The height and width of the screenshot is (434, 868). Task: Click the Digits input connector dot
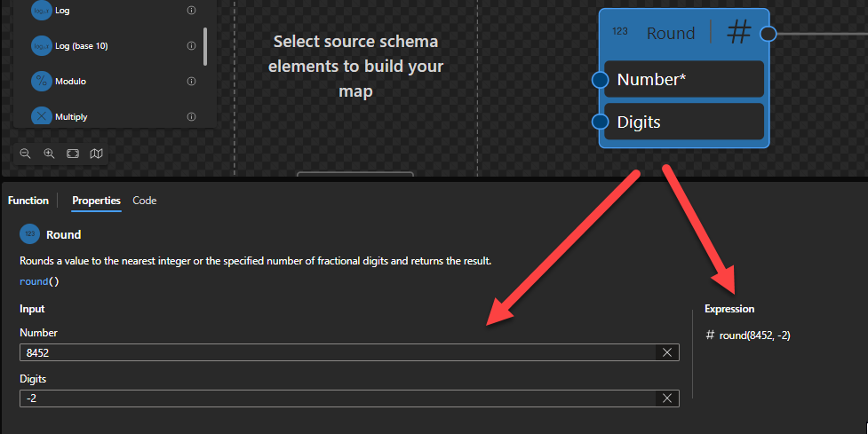click(x=600, y=122)
